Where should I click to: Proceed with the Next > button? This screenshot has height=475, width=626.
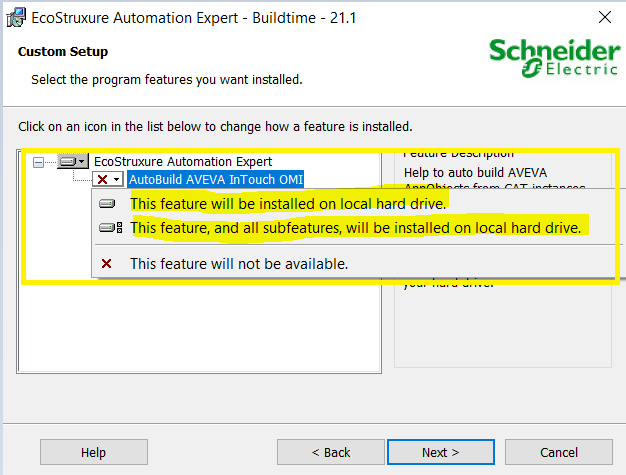[441, 452]
